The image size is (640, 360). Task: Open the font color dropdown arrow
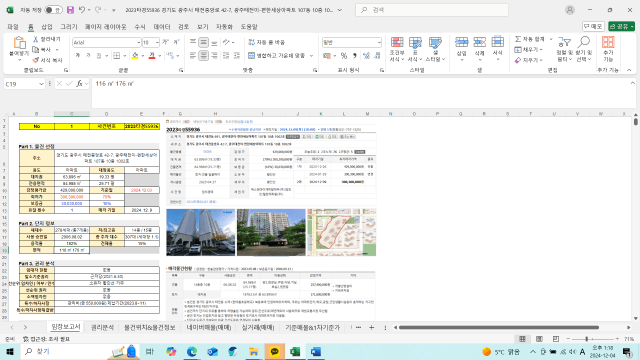point(160,56)
